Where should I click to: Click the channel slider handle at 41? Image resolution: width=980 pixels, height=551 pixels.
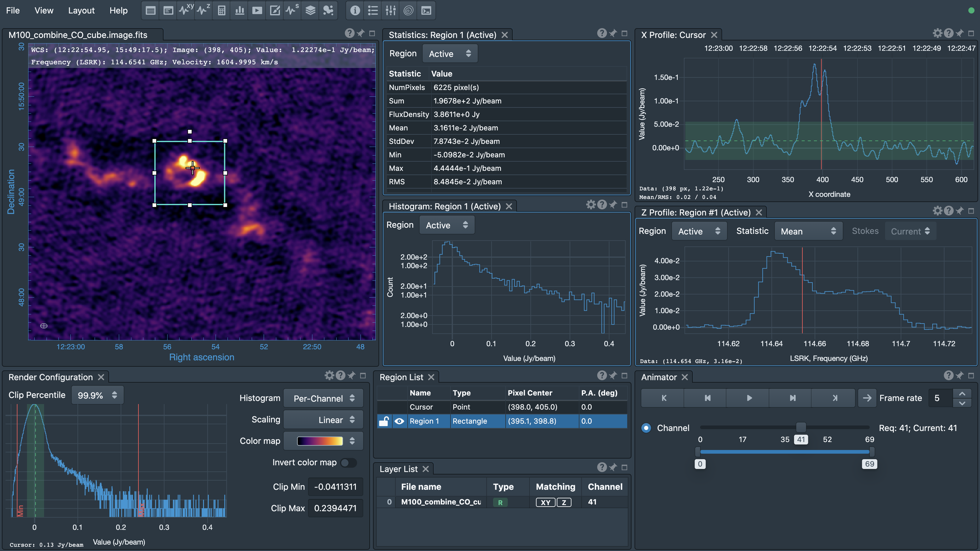tap(801, 427)
